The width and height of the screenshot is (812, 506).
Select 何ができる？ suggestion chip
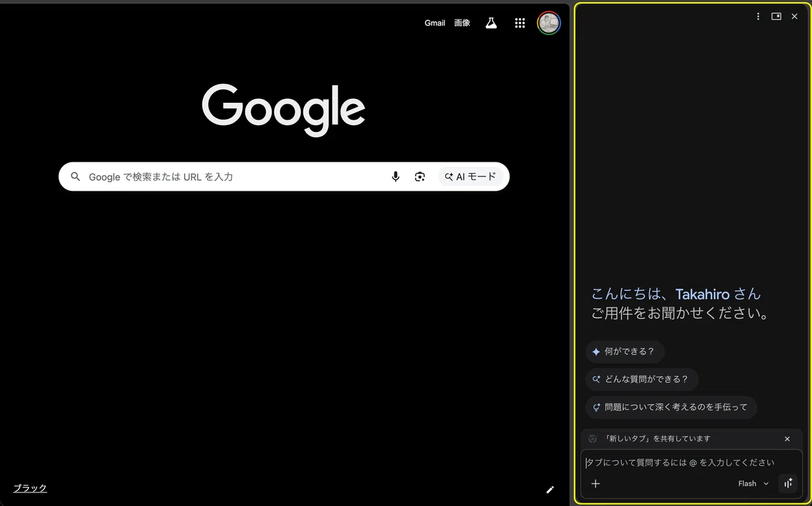tap(625, 352)
